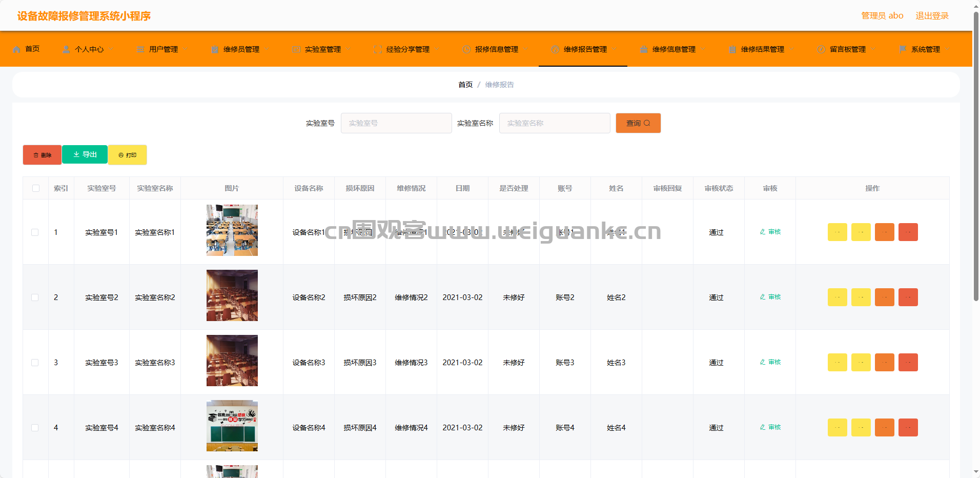This screenshot has width=980, height=478.
Task: Click the 审核 pencil icon in row 3
Action: [x=763, y=362]
